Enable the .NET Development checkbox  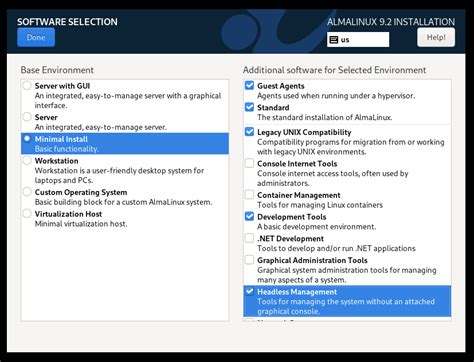[249, 238]
